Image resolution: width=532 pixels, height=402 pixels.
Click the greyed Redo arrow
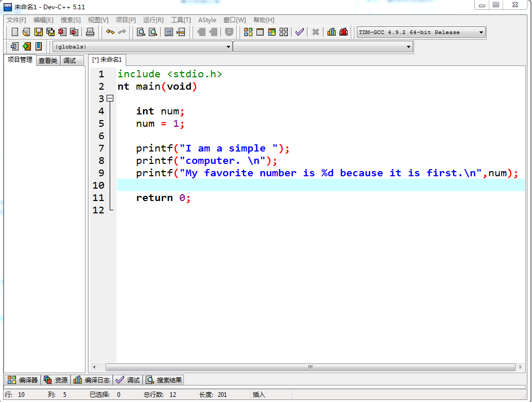point(122,32)
